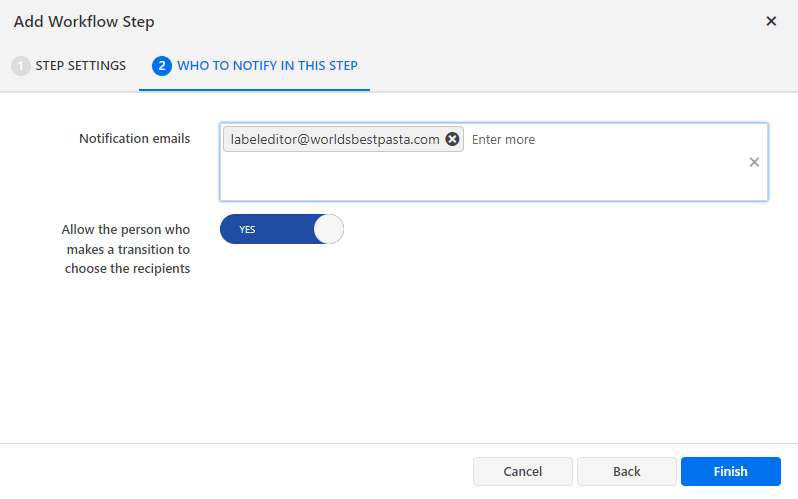Viewport: 798px width, 499px height.
Task: Click the step 2 number circle
Action: click(162, 66)
